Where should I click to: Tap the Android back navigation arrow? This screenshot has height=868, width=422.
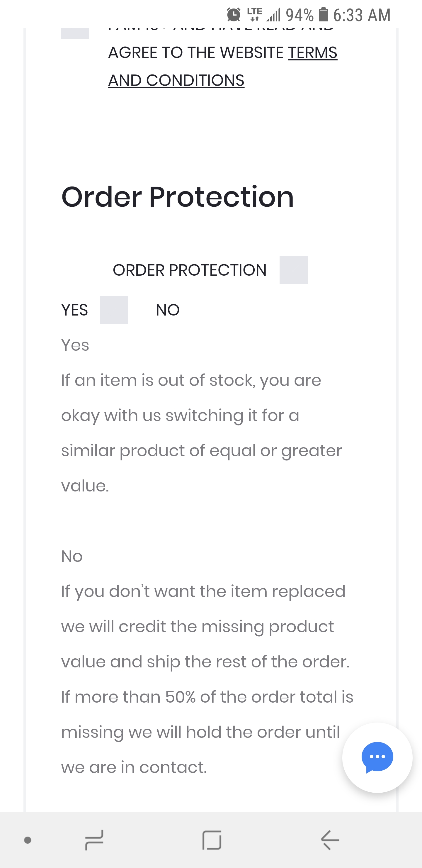[330, 840]
